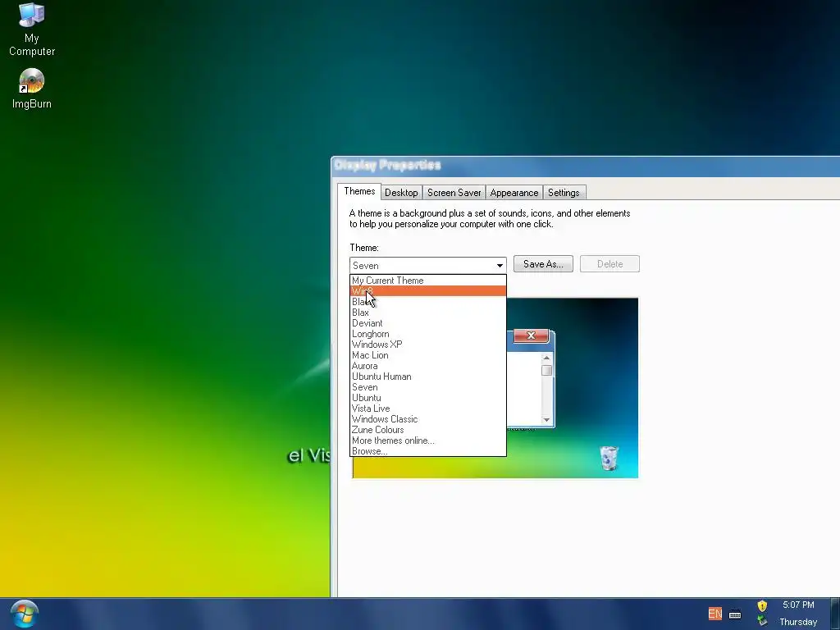Switch to the Desktop tab

401,192
